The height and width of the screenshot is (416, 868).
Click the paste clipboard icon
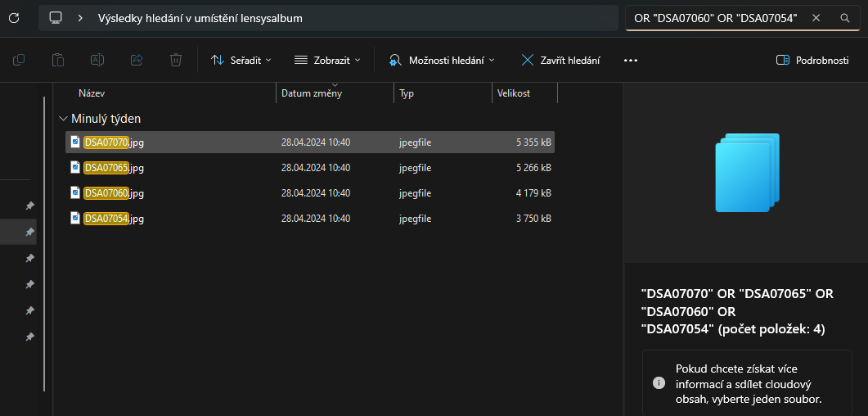point(58,60)
